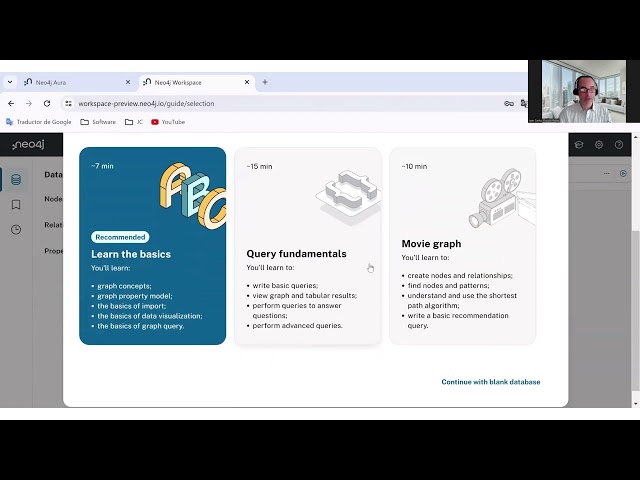This screenshot has width=640, height=480.
Task: Go back to the previous page
Action: tap(11, 104)
